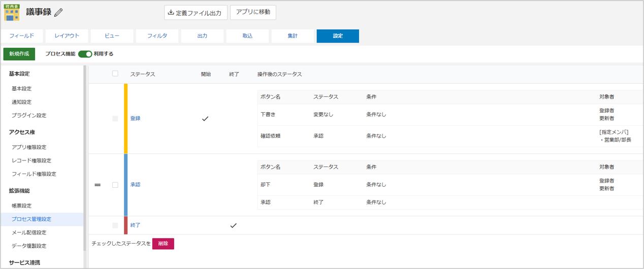Click the sidebar vertical scrollbar
The image size is (644, 269).
85,158
